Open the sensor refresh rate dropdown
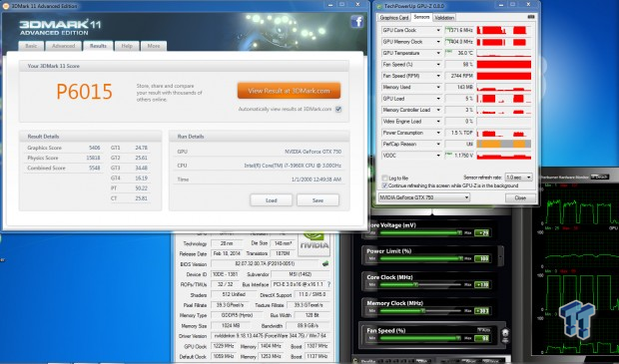This screenshot has height=364, width=619. (x=518, y=178)
